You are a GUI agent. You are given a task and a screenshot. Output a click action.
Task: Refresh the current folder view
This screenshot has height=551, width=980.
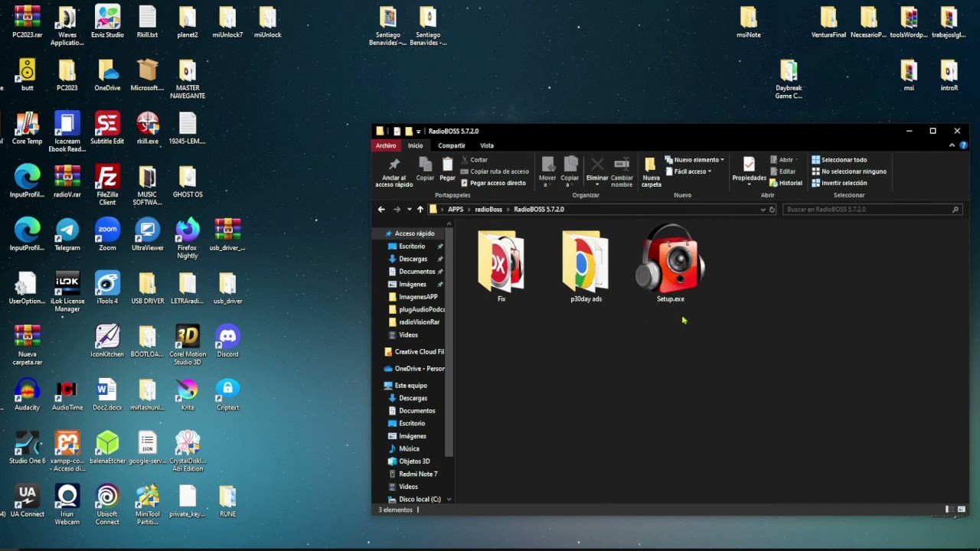(x=772, y=209)
